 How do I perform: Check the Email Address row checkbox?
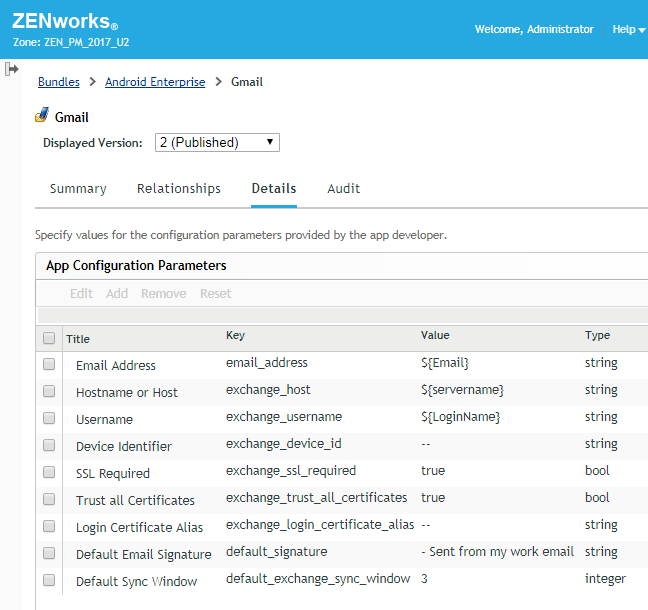coord(49,364)
